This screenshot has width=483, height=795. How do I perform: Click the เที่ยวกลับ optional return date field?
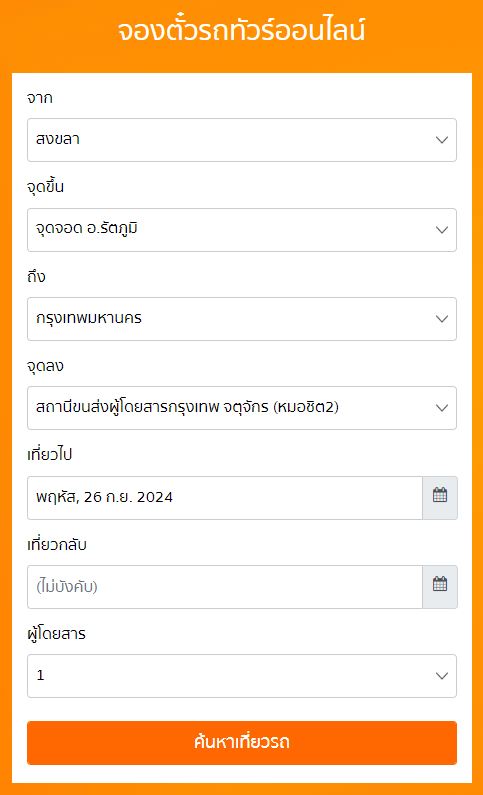(225, 587)
